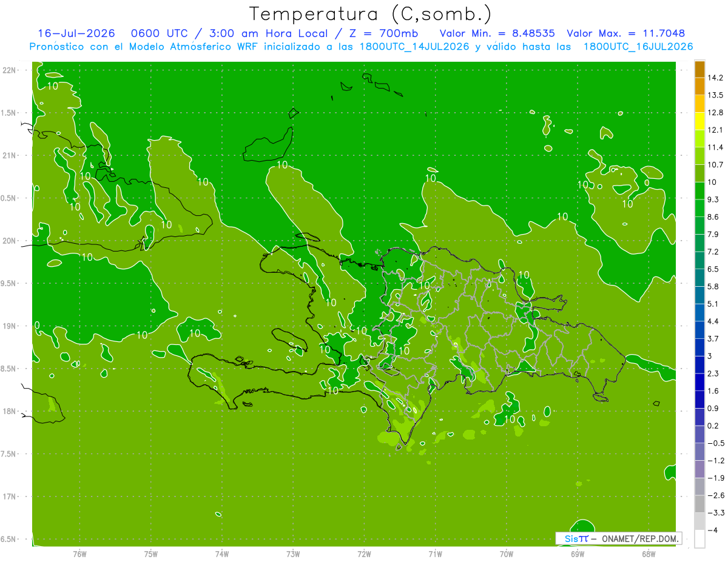Image resolution: width=728 pixels, height=562 pixels.
Task: Click the '-0.5' colorbar value
Action: click(715, 443)
